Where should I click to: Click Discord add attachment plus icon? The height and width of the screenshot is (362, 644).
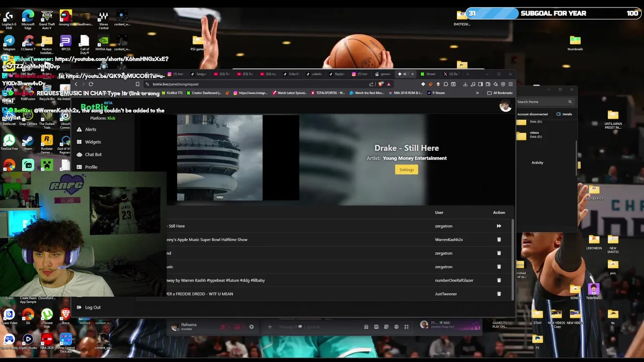pyautogui.click(x=270, y=327)
